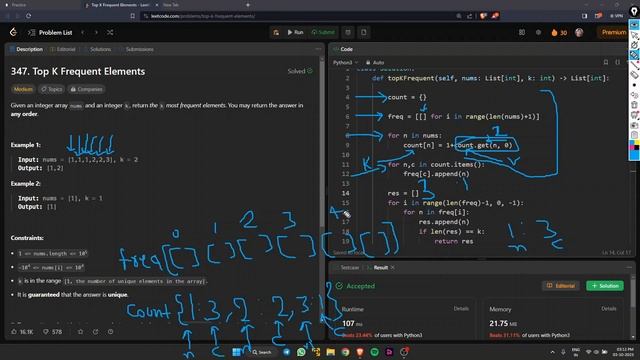The height and width of the screenshot is (360, 640).
Task: Click the LeetCode logo icon
Action: tap(13, 32)
